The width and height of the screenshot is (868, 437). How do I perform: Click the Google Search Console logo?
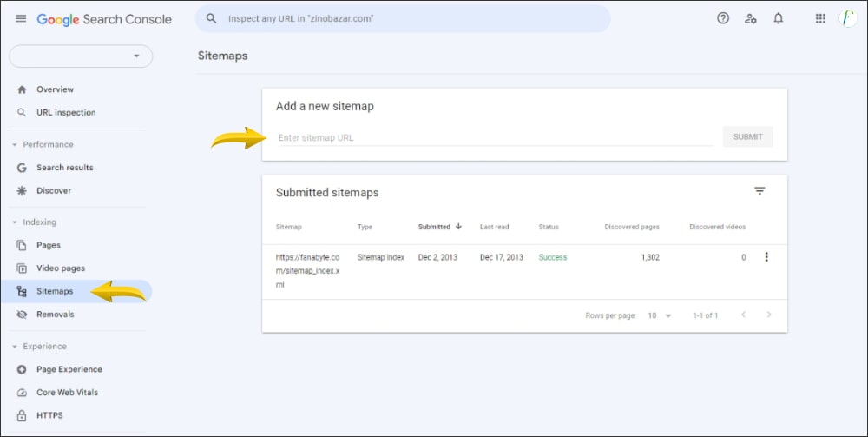pyautogui.click(x=104, y=19)
